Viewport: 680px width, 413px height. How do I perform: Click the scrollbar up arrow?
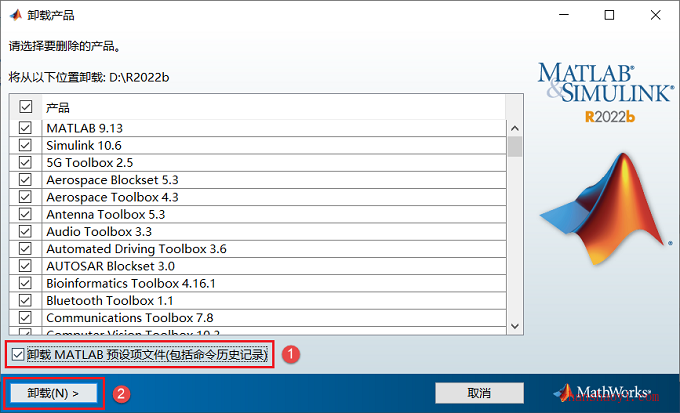pos(515,128)
